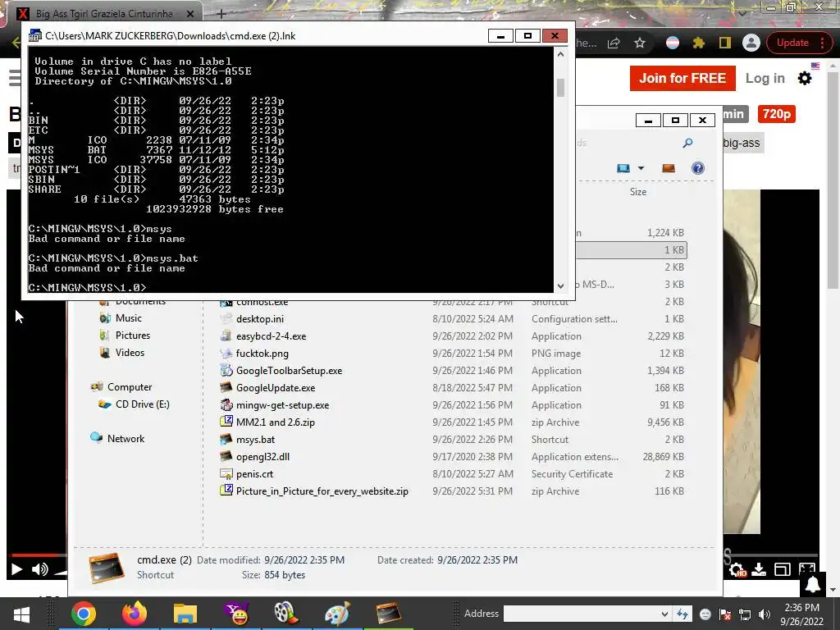Image resolution: width=840 pixels, height=630 pixels.
Task: Open the Windows Start button
Action: [x=21, y=614]
